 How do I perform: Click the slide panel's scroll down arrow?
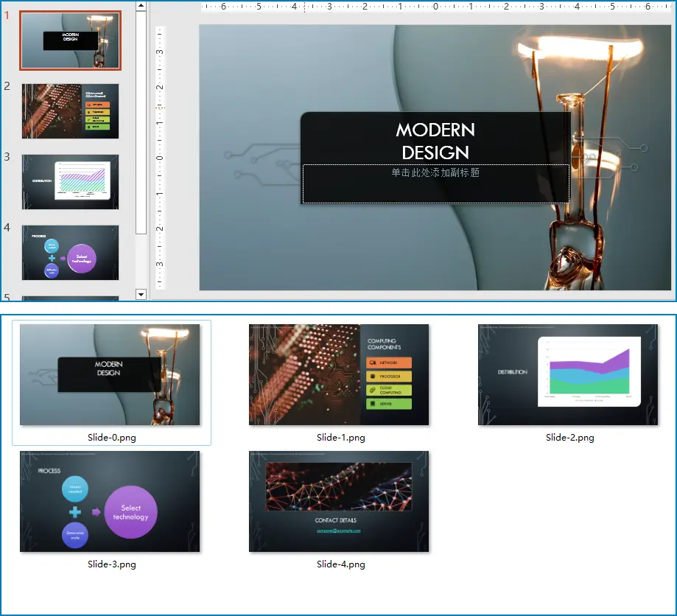141,295
